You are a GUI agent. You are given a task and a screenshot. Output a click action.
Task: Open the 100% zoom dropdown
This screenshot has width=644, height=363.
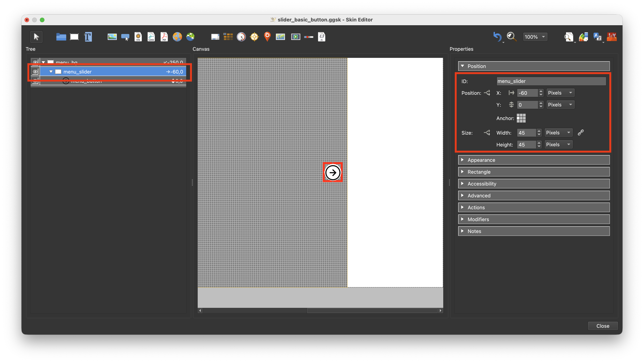point(535,37)
